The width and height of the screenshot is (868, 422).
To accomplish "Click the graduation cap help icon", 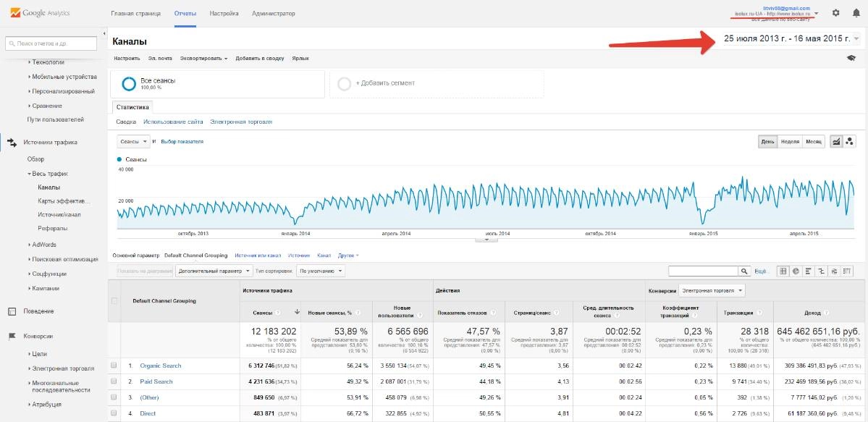I will [x=851, y=58].
